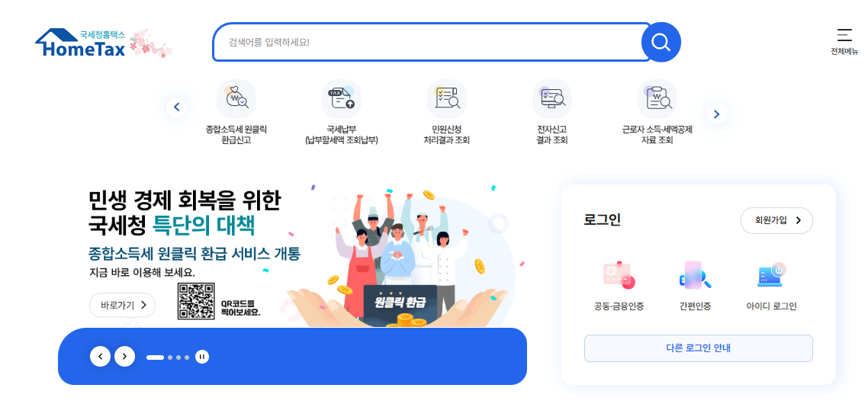Image resolution: width=868 pixels, height=404 pixels.
Task: Open 전자신고 결과 조회 icon
Action: [552, 100]
